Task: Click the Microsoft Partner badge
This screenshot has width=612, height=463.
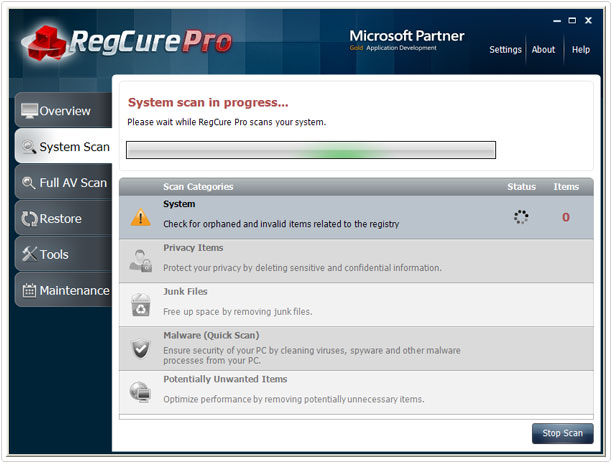Action: point(407,40)
